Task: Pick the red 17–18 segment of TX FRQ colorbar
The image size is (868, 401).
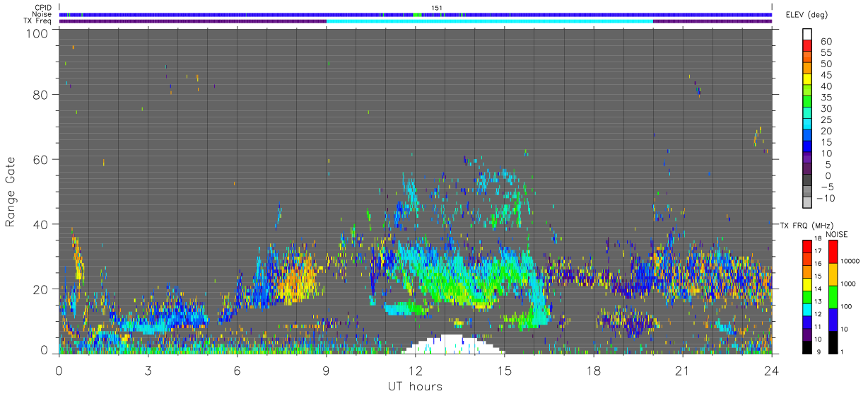Action: click(x=807, y=245)
